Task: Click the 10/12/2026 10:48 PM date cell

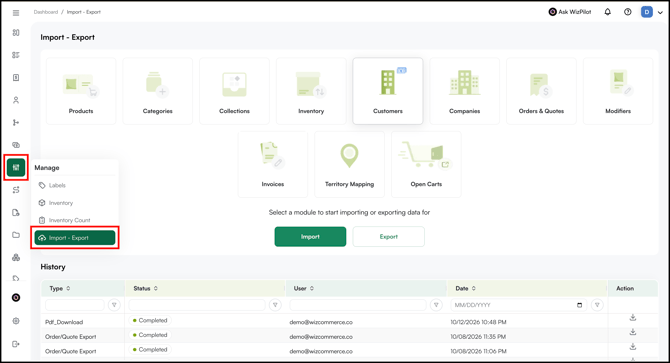Action: click(478, 322)
